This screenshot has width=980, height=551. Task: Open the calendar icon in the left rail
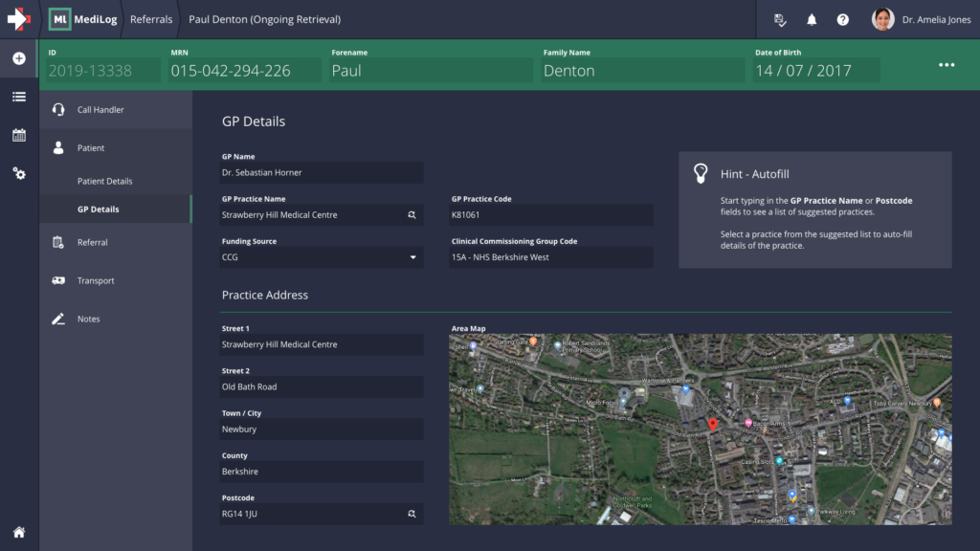click(x=18, y=135)
